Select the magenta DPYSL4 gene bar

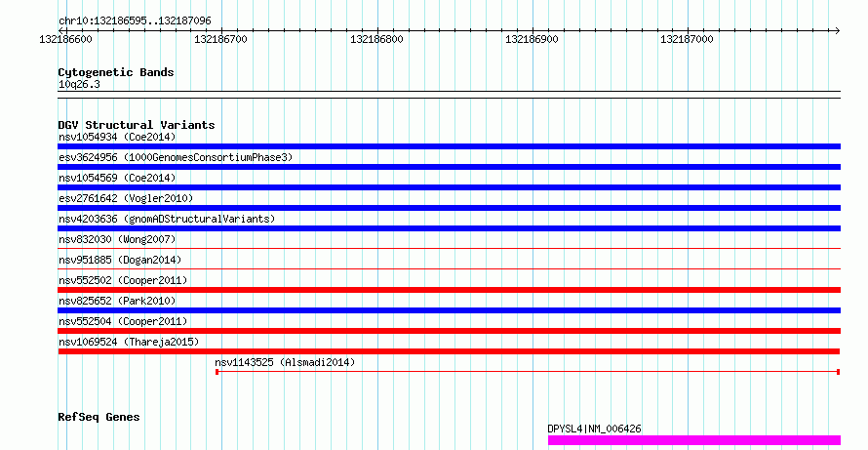(694, 440)
